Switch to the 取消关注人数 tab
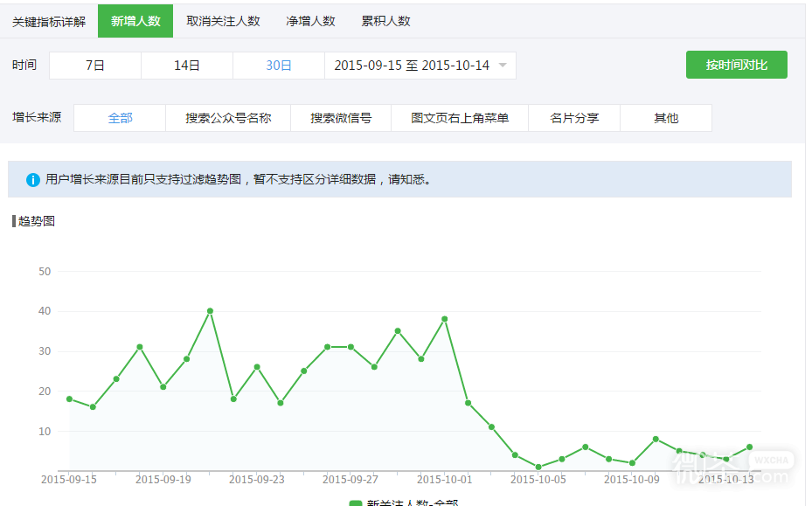 click(223, 21)
